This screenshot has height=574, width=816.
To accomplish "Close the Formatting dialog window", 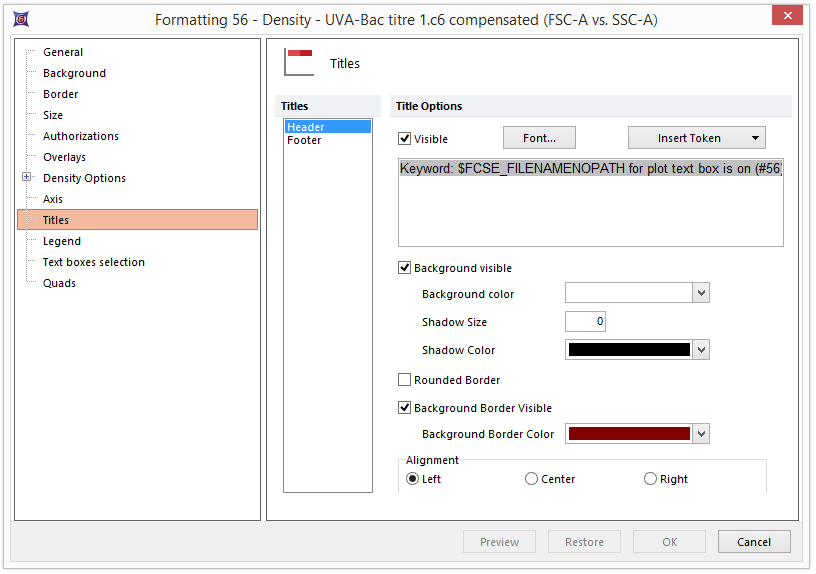I will [x=788, y=16].
